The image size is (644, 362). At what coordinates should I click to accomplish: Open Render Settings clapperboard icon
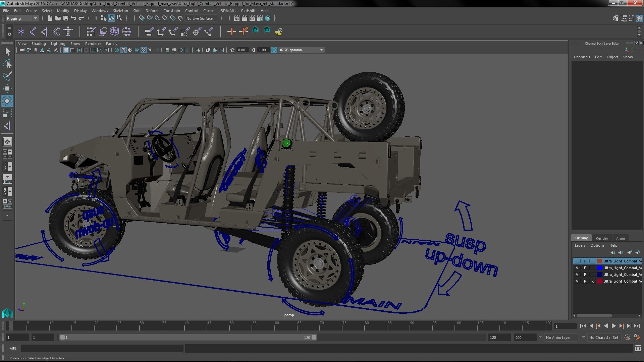[260, 18]
